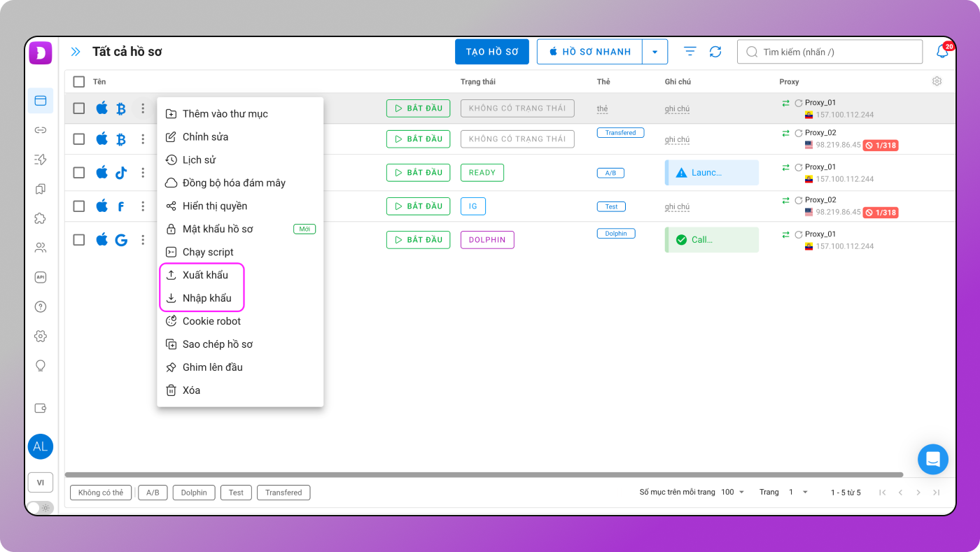Expand the sidebar with double-chevron icon
Screen dimensions: 980x552
76,52
